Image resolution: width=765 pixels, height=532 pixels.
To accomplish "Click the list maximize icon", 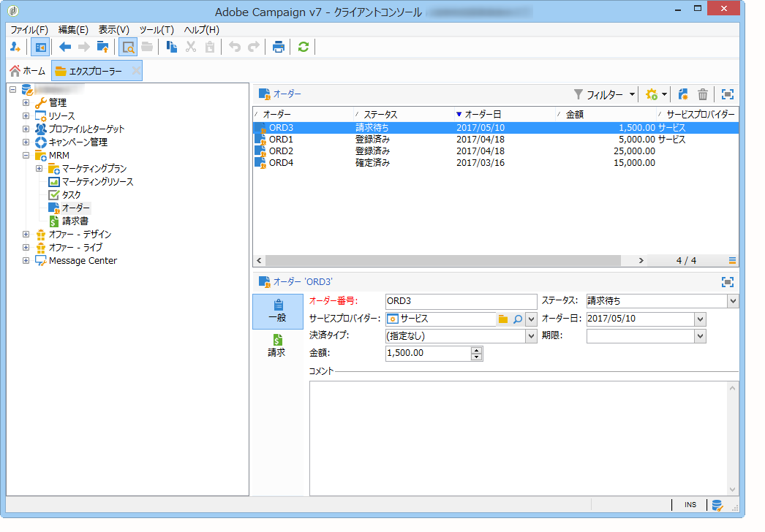I will tap(728, 94).
